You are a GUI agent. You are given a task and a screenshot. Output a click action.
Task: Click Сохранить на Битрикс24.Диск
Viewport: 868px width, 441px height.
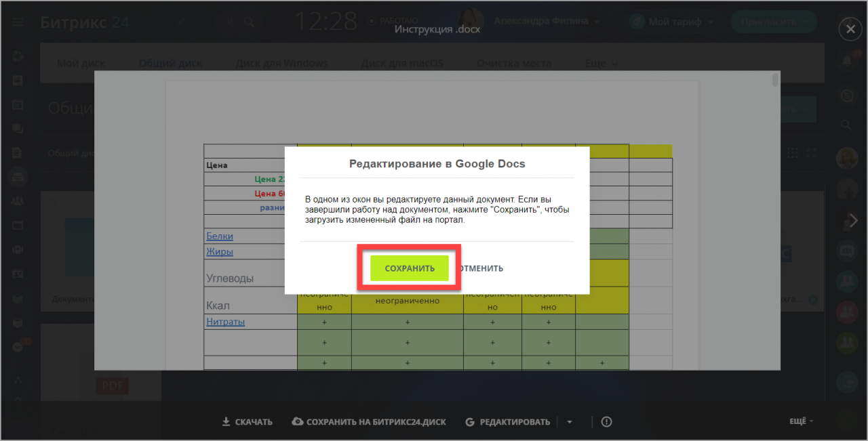[369, 421]
